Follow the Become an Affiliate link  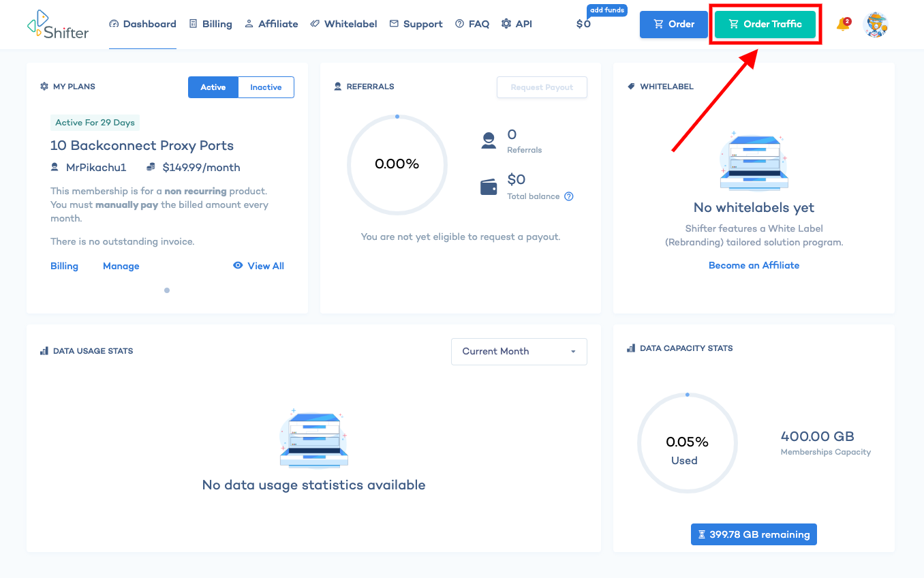coord(754,265)
